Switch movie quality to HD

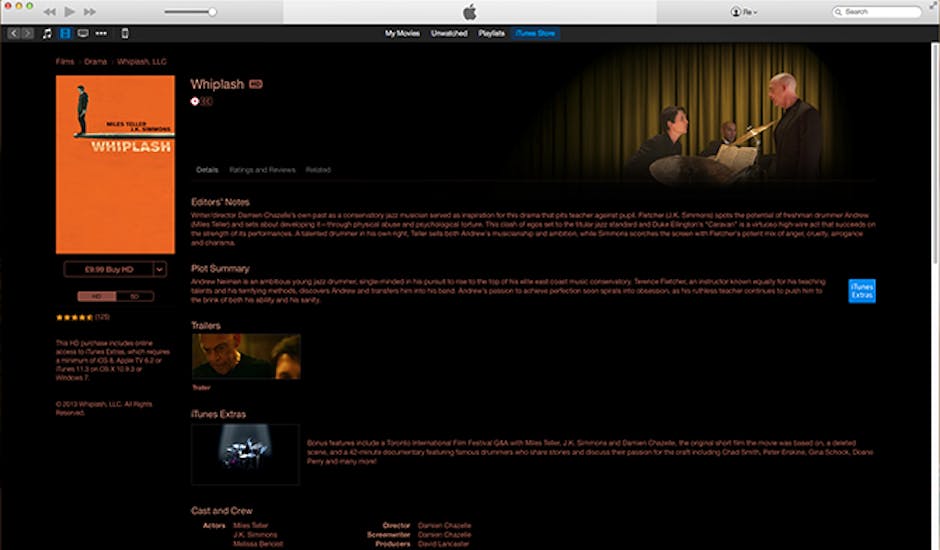coord(97,296)
